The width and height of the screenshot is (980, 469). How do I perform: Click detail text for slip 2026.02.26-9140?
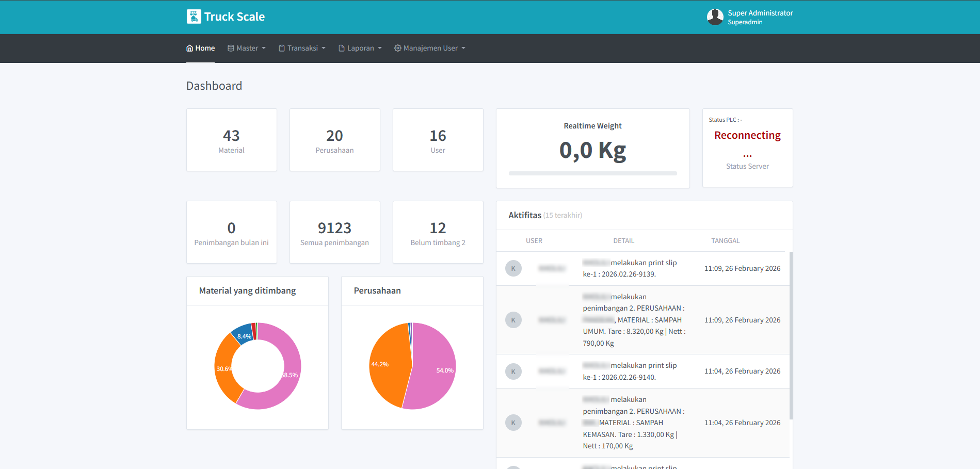click(x=630, y=371)
